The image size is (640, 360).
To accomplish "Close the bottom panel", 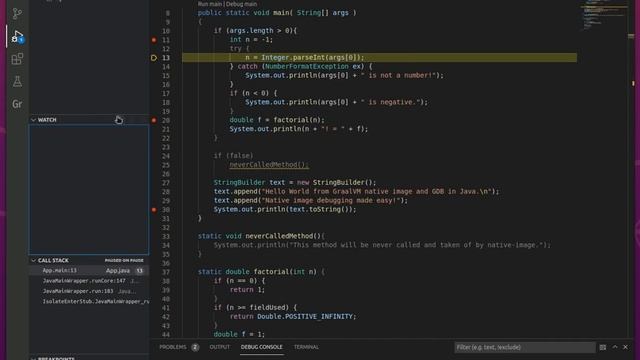I will click(626, 347).
